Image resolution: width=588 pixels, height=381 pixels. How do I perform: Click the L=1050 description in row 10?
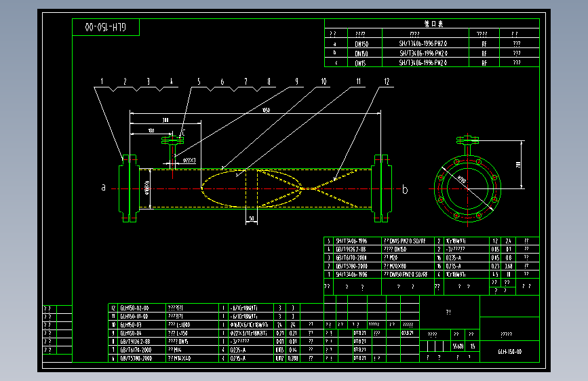pos(183,325)
